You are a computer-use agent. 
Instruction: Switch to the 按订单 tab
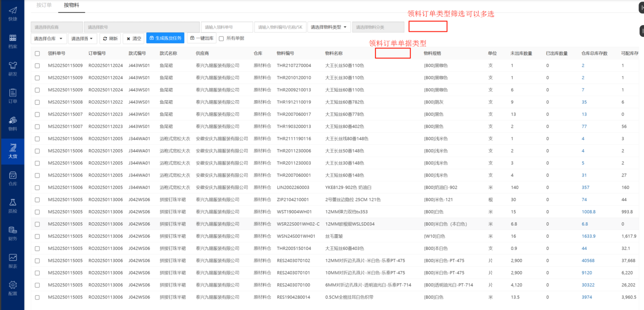coord(44,5)
